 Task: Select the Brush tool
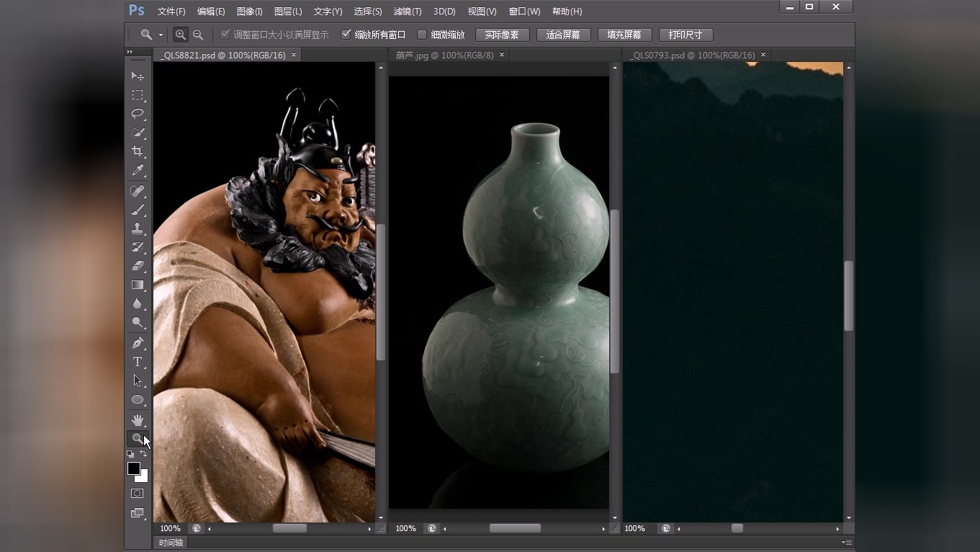tap(137, 210)
